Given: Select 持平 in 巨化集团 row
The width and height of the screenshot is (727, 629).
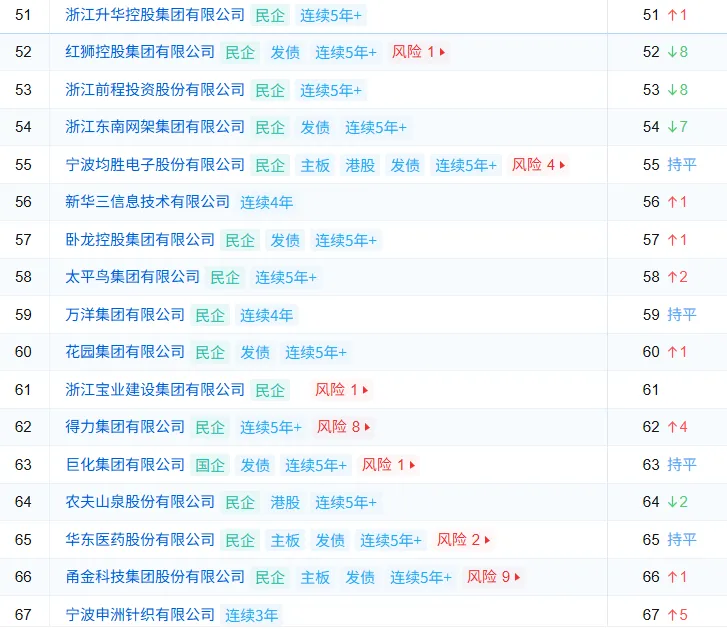Looking at the screenshot, I should [x=682, y=464].
